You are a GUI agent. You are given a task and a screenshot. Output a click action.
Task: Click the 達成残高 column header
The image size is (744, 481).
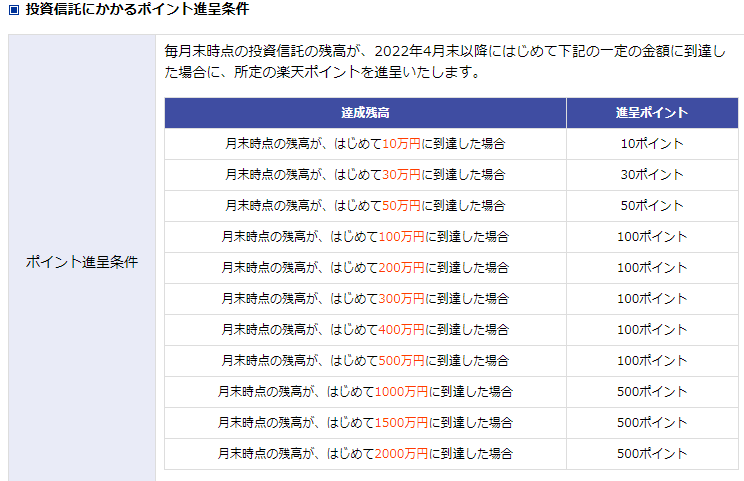click(x=365, y=113)
